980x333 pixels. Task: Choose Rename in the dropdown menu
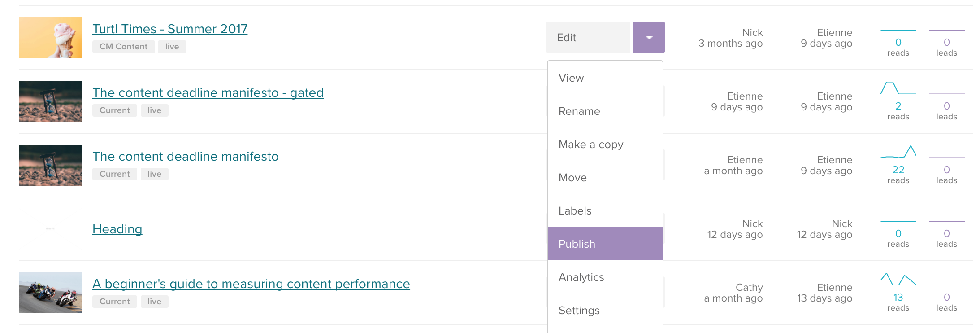click(579, 111)
